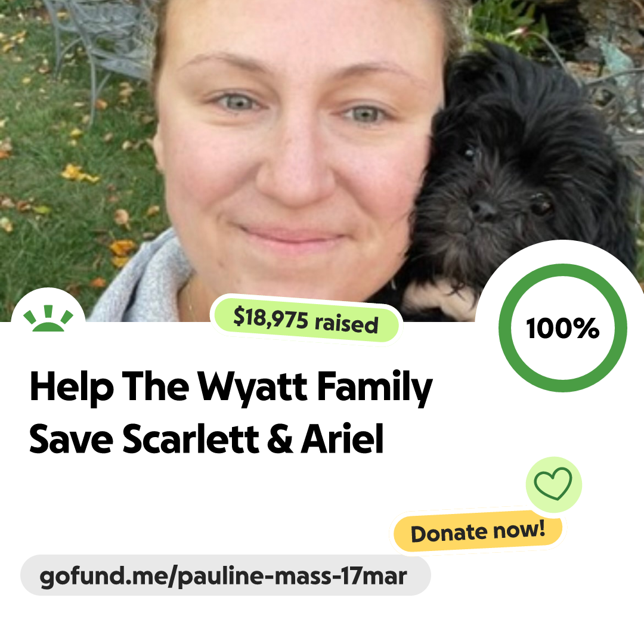Image resolution: width=644 pixels, height=644 pixels.
Task: Click the light green circle behind heart
Action: pos(553,485)
